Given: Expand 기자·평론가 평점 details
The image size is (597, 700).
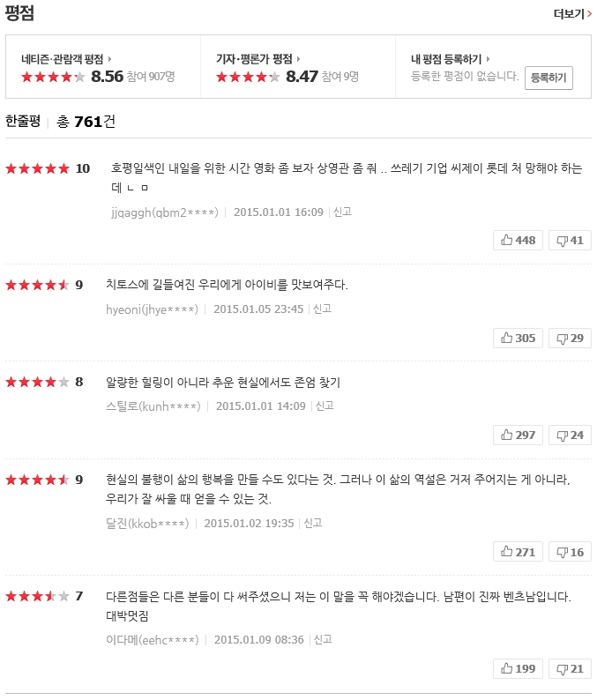Looking at the screenshot, I should pos(258,59).
